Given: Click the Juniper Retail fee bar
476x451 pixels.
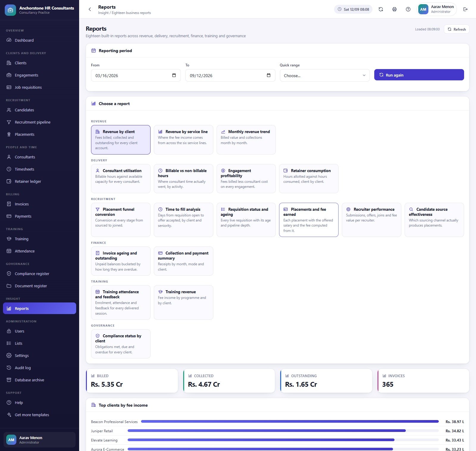Looking at the screenshot, I should (x=267, y=431).
